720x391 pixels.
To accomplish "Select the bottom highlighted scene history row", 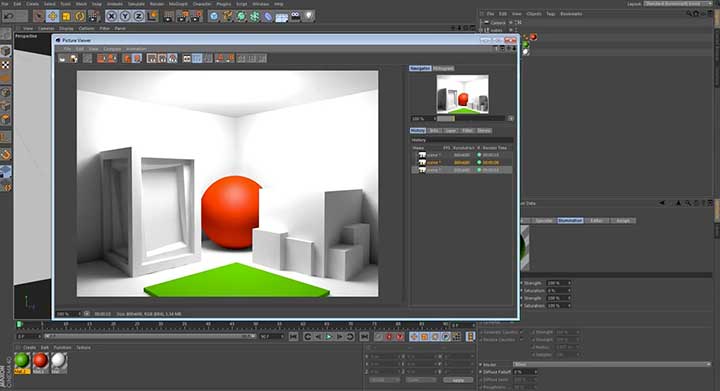I will 461,170.
